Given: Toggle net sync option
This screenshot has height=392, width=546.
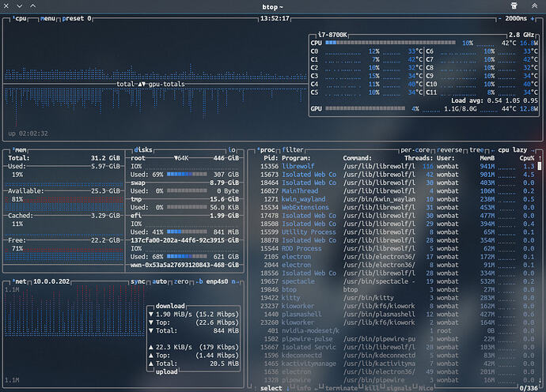Looking at the screenshot, I should (x=138, y=280).
